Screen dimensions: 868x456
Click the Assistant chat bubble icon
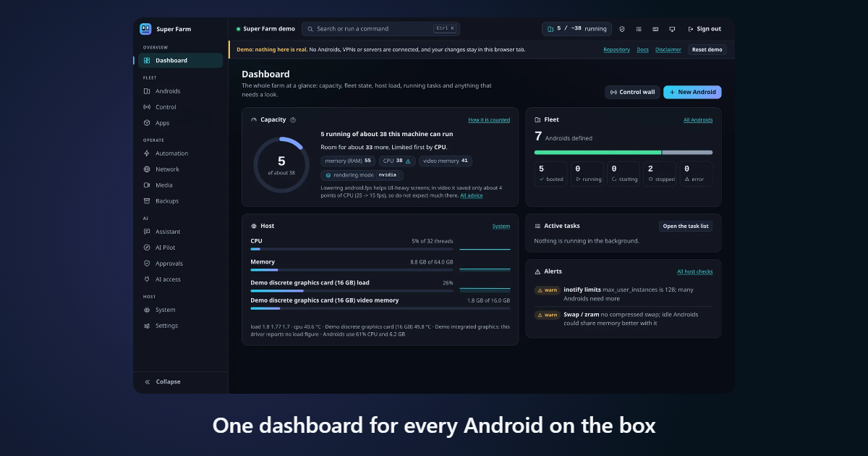[x=147, y=232]
